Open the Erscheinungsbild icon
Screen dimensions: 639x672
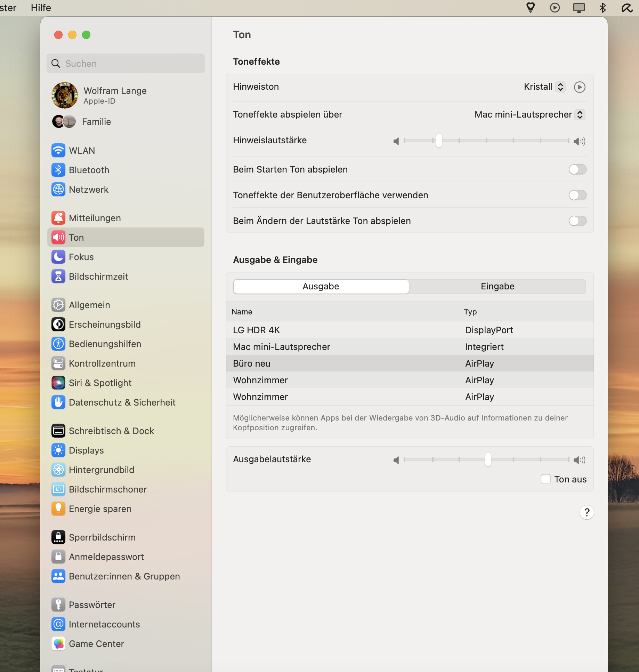point(58,324)
